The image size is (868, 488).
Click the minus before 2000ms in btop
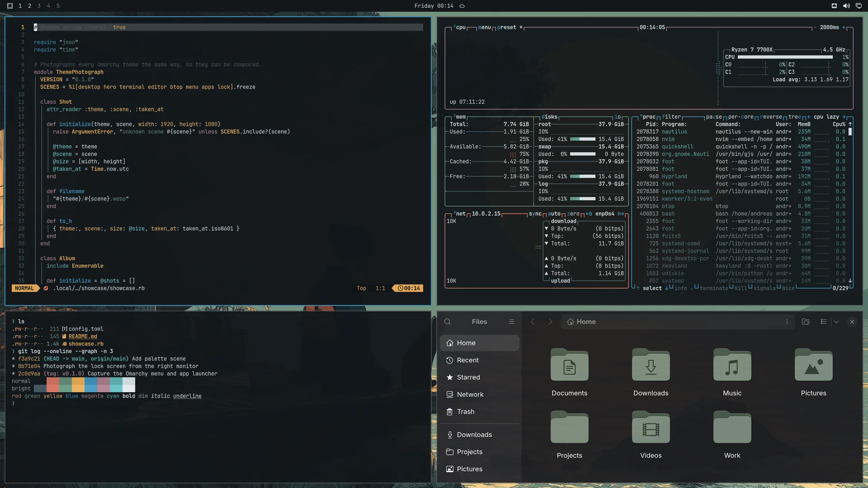point(815,28)
